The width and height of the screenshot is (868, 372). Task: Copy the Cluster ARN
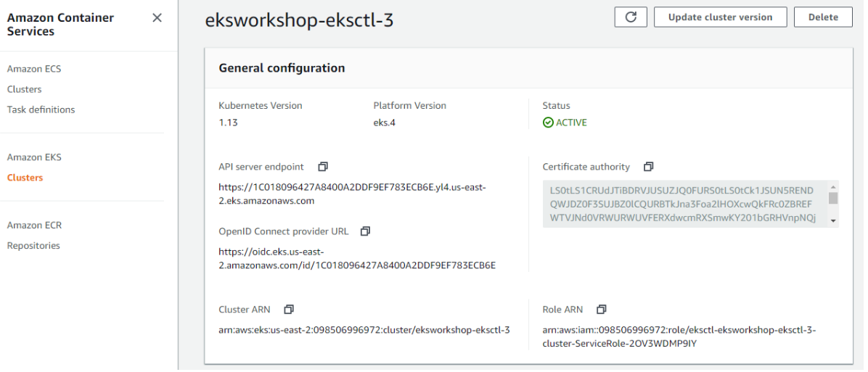pyautogui.click(x=289, y=310)
